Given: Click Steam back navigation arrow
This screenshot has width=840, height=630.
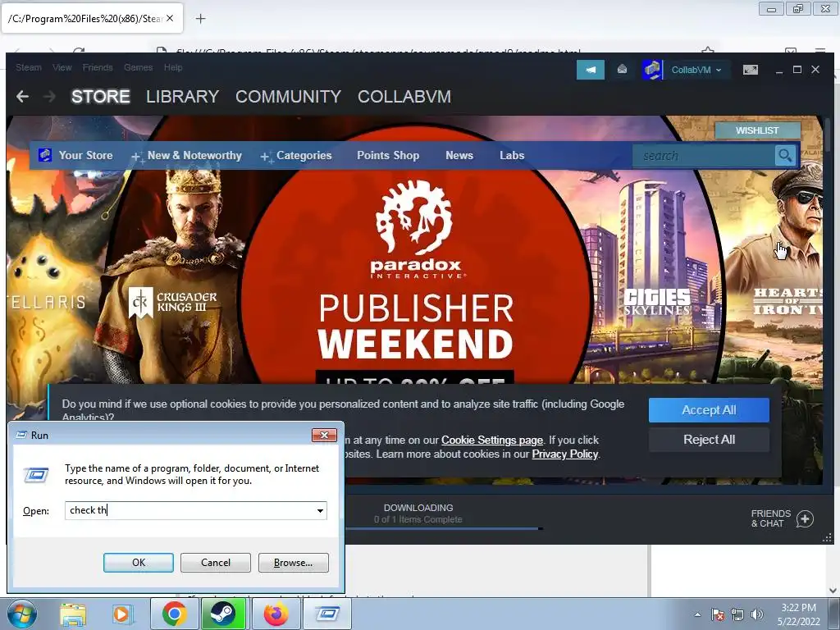Looking at the screenshot, I should point(22,97).
